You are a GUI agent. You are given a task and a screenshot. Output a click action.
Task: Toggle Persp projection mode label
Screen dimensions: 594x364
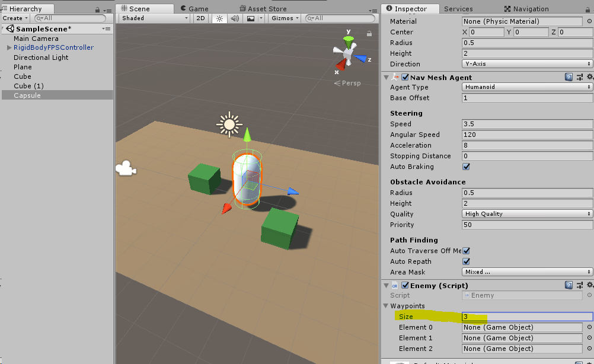click(347, 83)
